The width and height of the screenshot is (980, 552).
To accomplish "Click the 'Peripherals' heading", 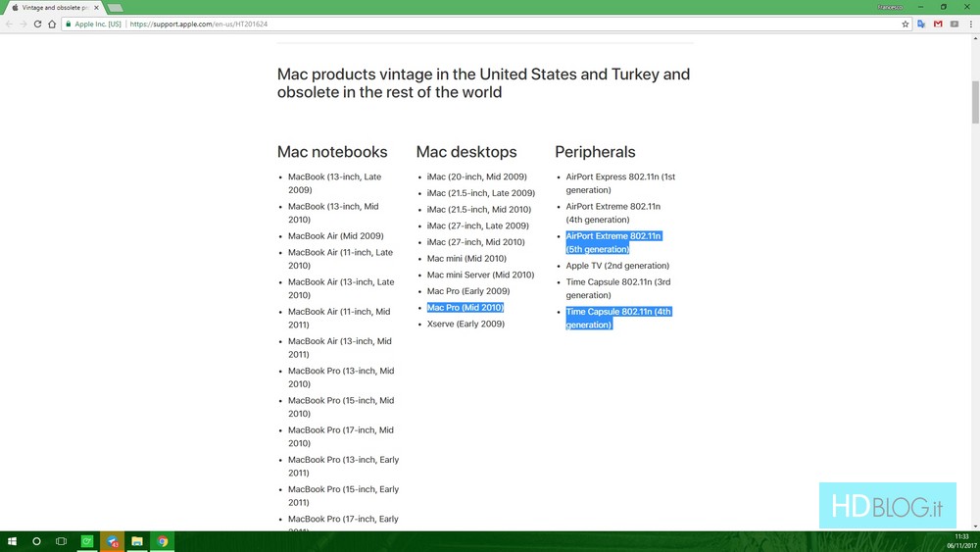I will pyautogui.click(x=595, y=152).
